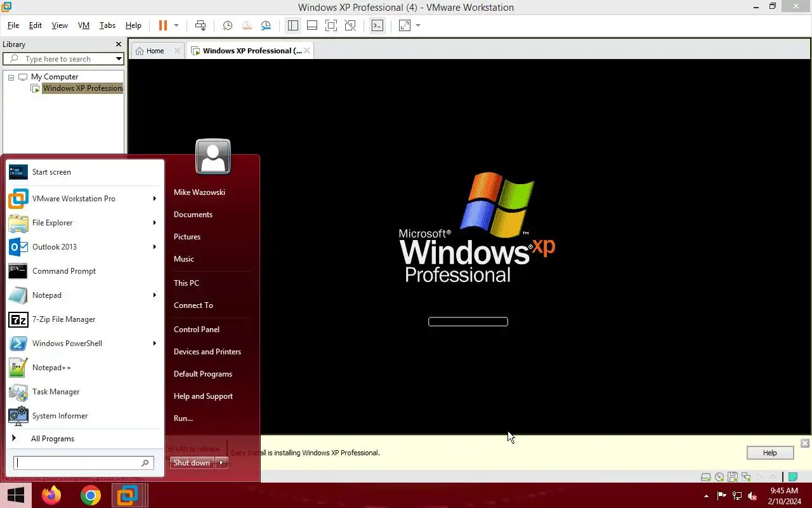The image size is (812, 508).
Task: Click the user account picture thumbnail
Action: [x=213, y=156]
